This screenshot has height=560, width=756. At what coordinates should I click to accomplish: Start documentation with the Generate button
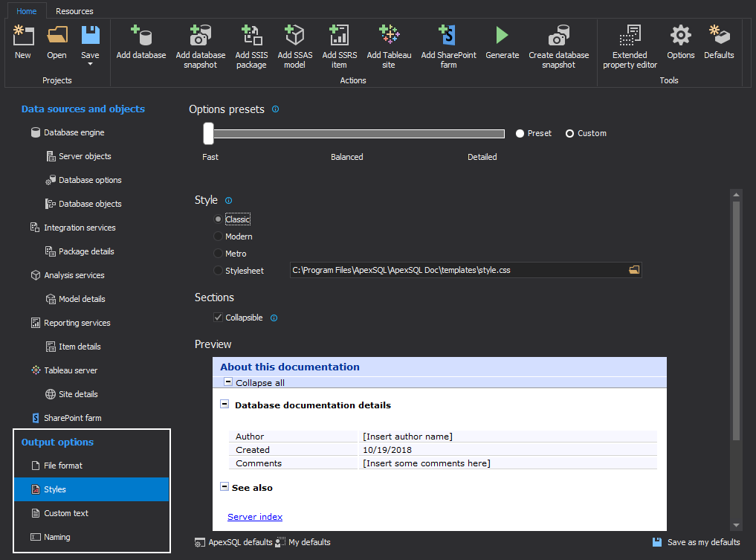(502, 36)
